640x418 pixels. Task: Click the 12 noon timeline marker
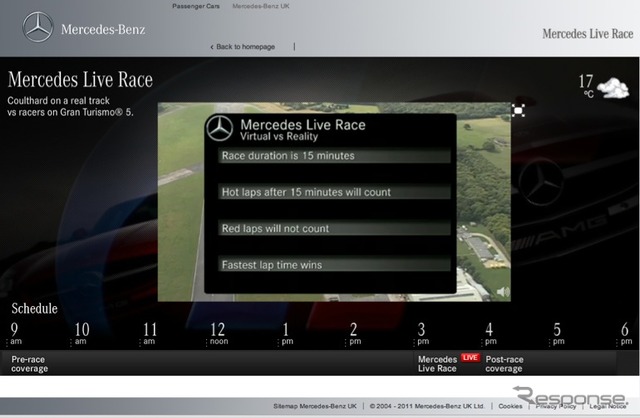click(218, 334)
